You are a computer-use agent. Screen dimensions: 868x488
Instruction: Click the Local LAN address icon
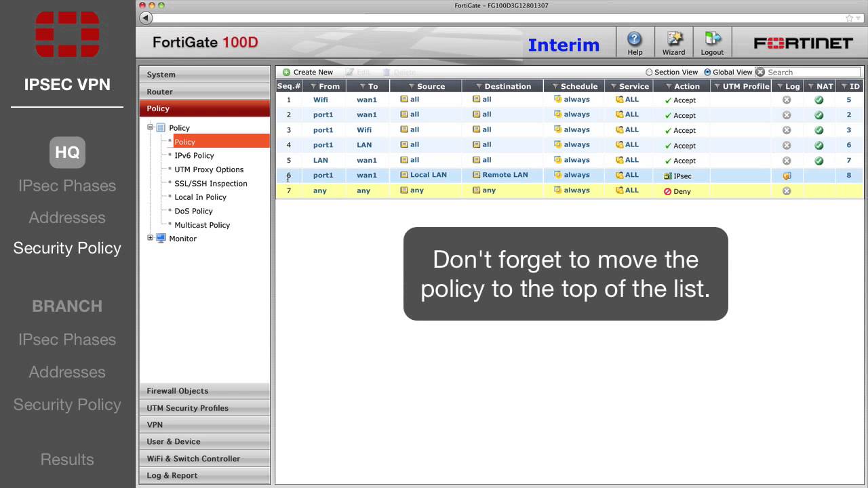pos(404,175)
